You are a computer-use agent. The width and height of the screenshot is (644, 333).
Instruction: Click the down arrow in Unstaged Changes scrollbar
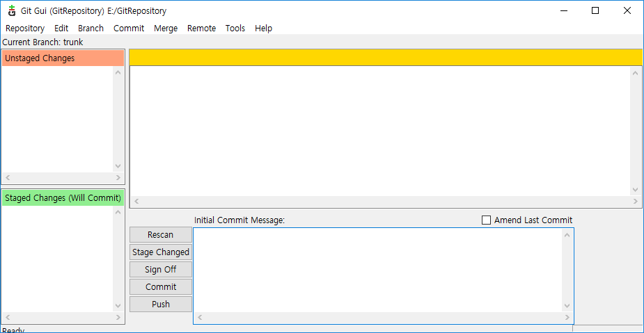(x=118, y=166)
